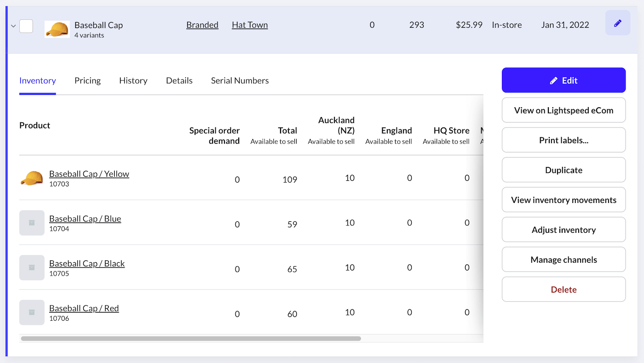Click the red Delete button

(563, 289)
